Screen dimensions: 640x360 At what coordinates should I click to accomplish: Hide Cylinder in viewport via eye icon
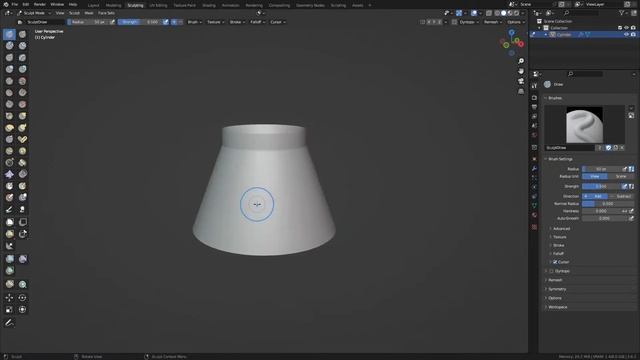coord(627,35)
